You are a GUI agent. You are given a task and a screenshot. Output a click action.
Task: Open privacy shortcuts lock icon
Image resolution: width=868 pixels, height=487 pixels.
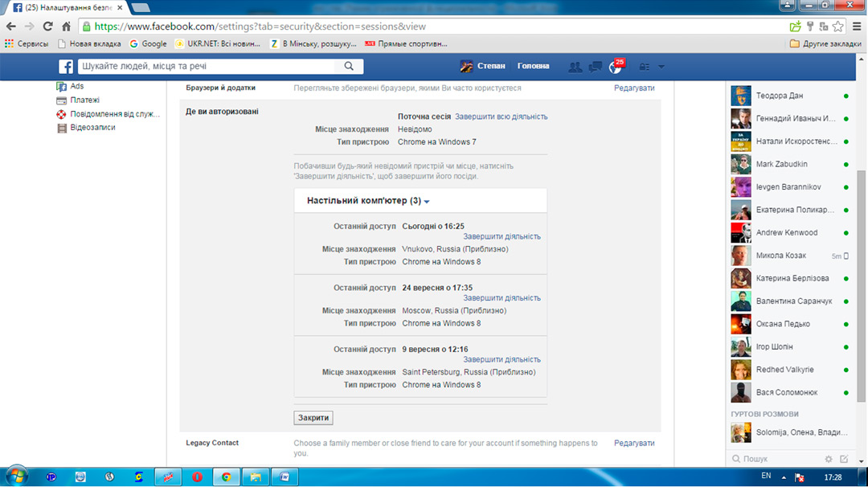(x=644, y=67)
